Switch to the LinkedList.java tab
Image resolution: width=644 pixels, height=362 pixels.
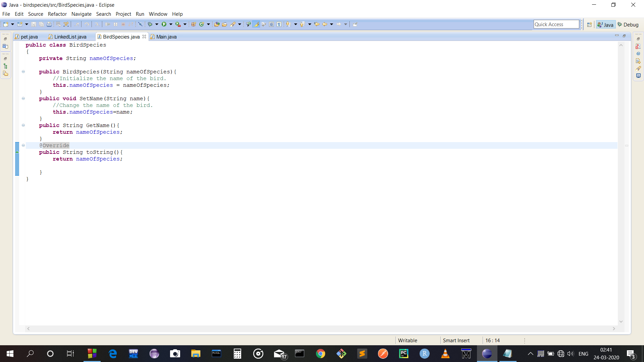tap(70, 37)
